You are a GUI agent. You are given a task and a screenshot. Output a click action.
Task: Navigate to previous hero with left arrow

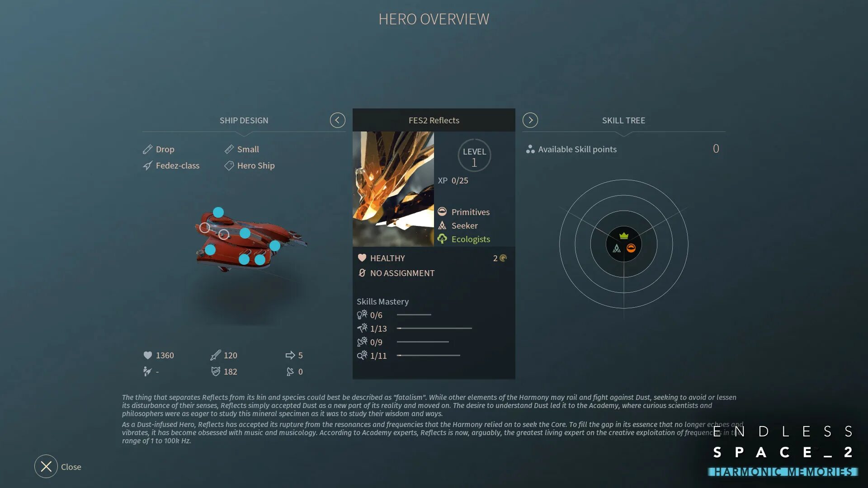coord(337,120)
